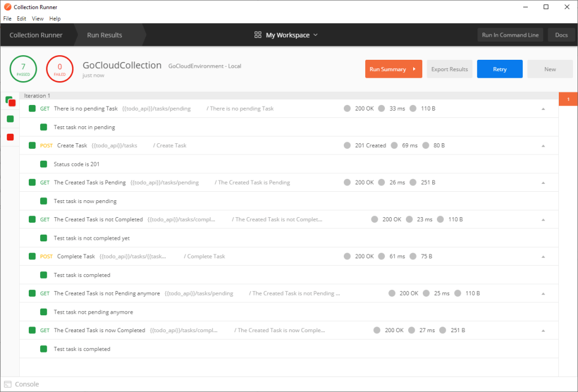
Task: Click green status square of There is no pending Task
Action: [x=32, y=108]
